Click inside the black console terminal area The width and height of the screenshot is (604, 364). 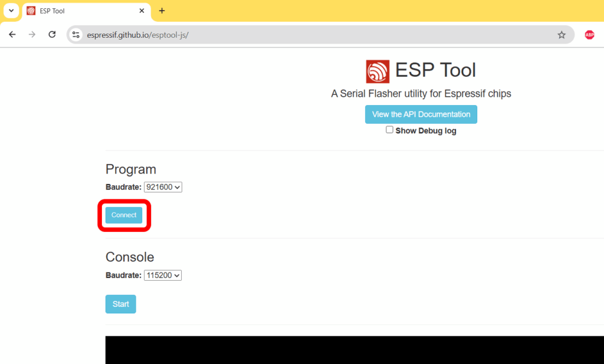coord(354,350)
